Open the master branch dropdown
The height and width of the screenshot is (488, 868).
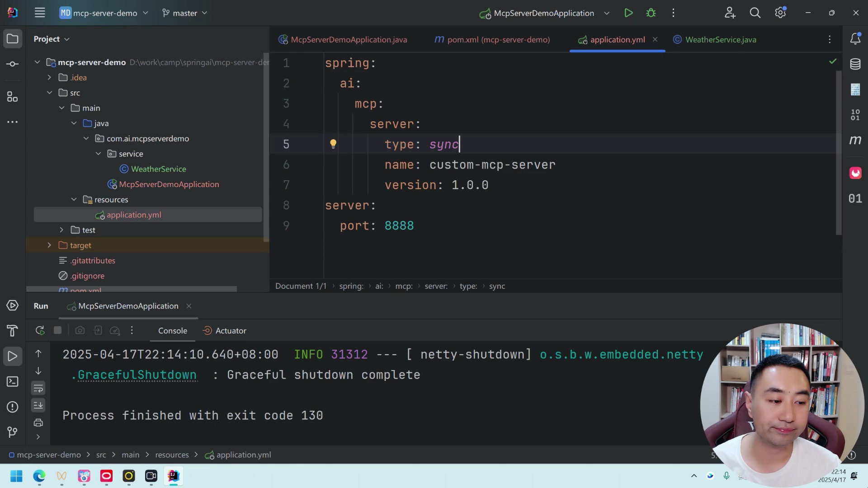pyautogui.click(x=185, y=13)
